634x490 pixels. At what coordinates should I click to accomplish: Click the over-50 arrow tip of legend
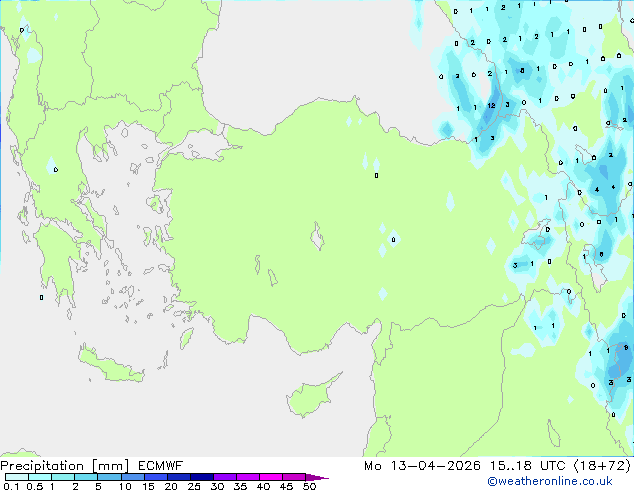317,477
